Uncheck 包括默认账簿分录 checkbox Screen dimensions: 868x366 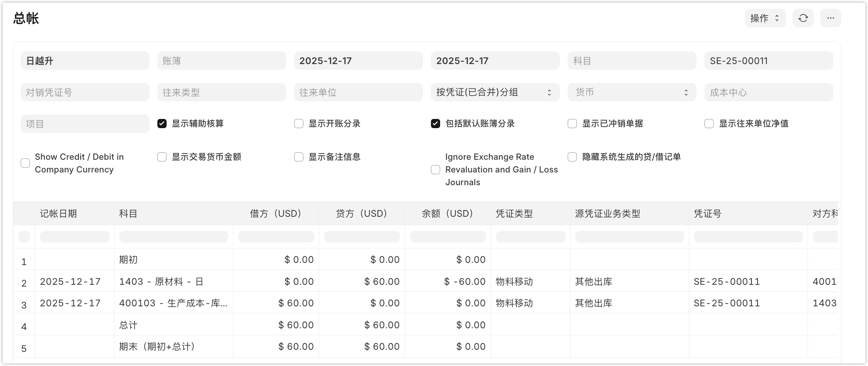(x=435, y=124)
